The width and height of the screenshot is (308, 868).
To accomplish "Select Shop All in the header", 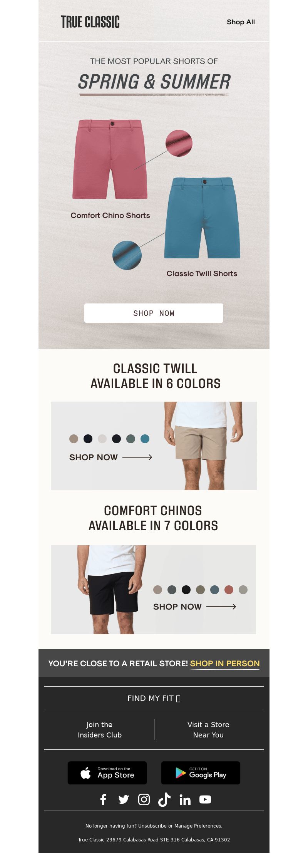I will click(x=241, y=22).
